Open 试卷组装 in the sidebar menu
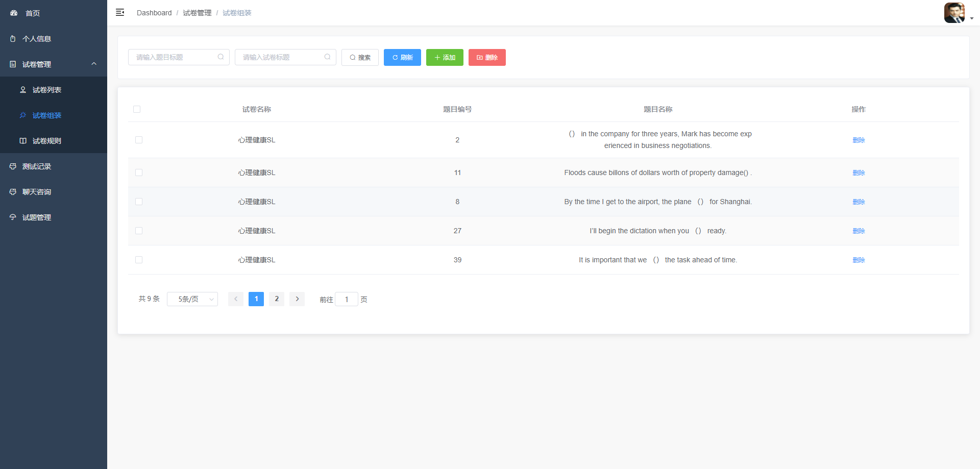Viewport: 980px width, 469px height. pyautogui.click(x=47, y=115)
